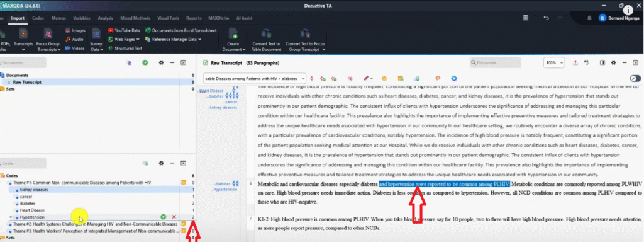Image resolution: width=644 pixels, height=242 pixels.
Task: Click the Hypertension coding stripe label
Action: [225, 189]
